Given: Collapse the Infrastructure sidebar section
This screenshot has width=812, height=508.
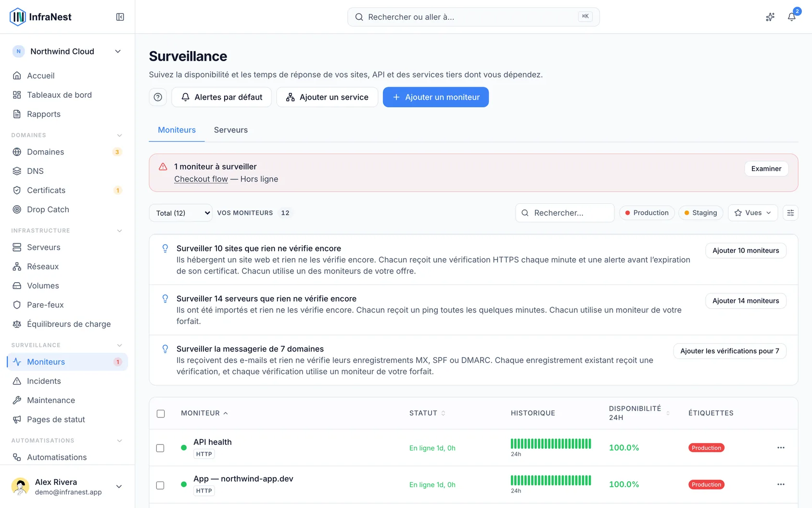Looking at the screenshot, I should pos(119,231).
